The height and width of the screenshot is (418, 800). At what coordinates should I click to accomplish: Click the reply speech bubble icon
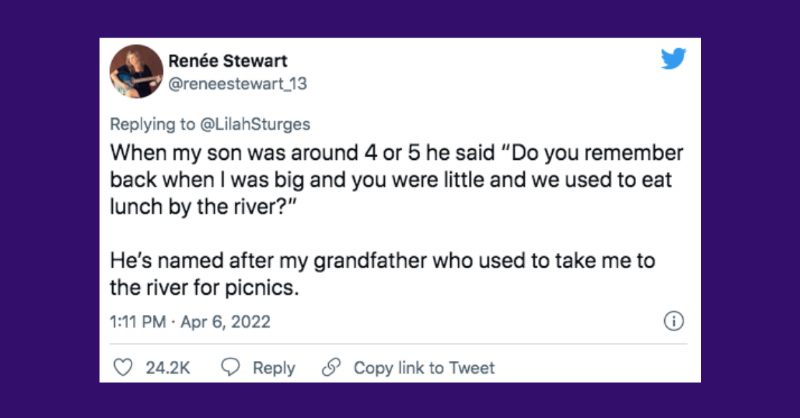click(231, 368)
